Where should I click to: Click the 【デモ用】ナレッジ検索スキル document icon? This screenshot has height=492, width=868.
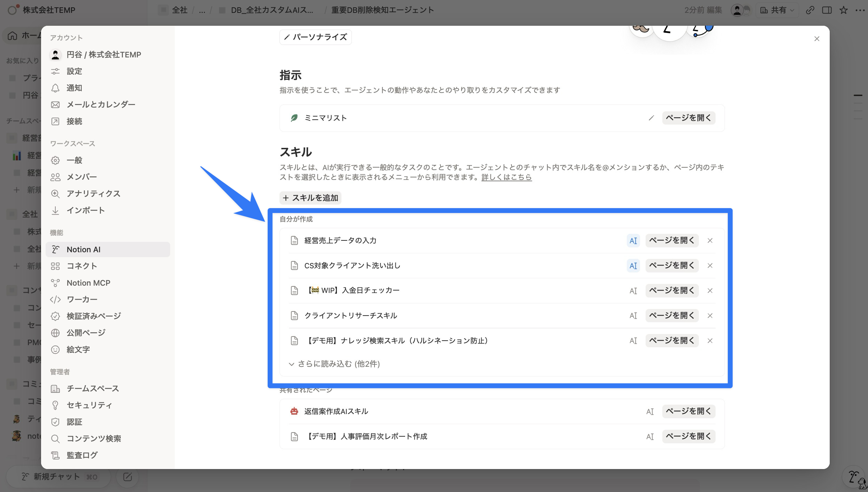pos(294,341)
